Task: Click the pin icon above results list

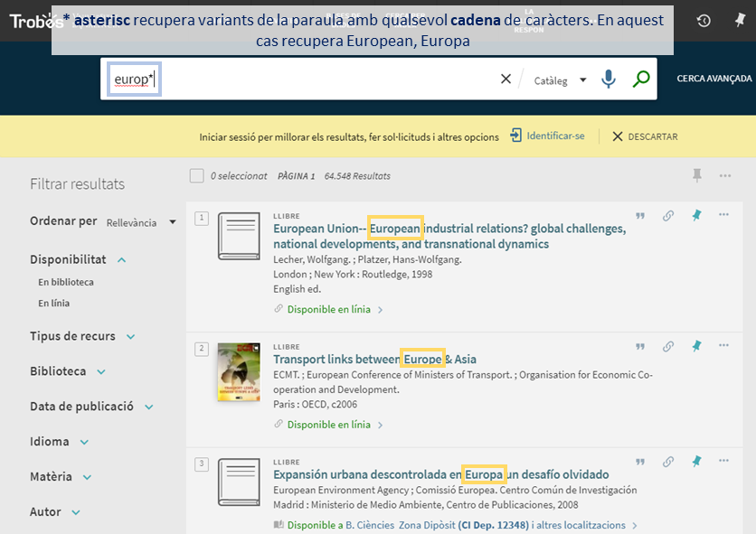Action: 696,175
